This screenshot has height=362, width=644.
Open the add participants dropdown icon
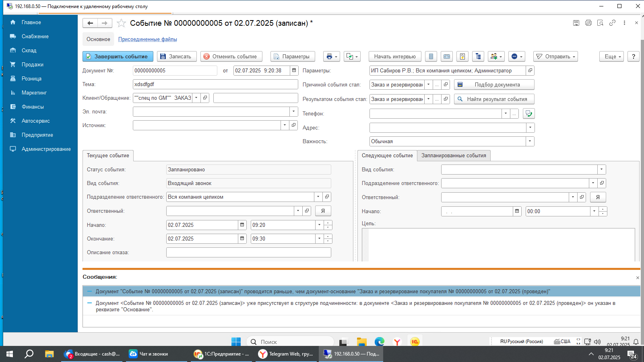click(496, 56)
